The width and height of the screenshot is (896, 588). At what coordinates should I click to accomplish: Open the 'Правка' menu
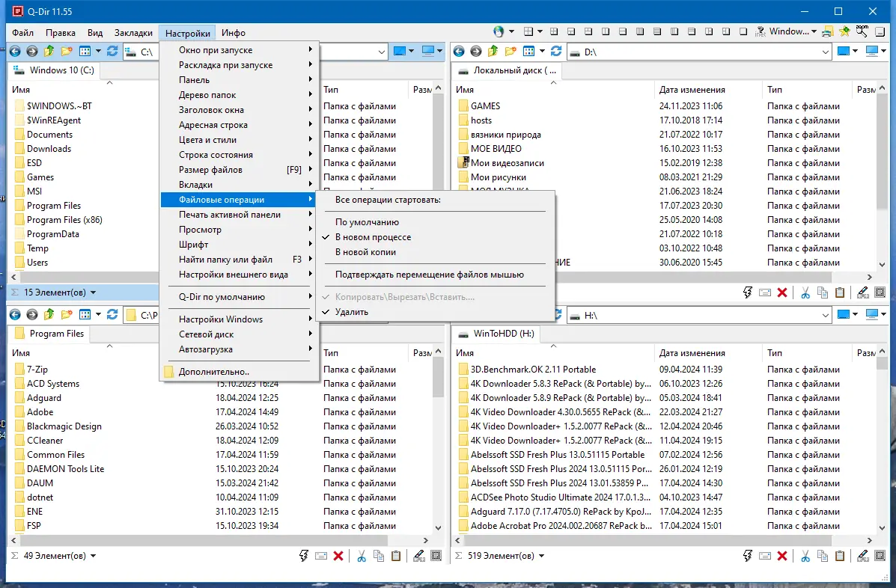click(x=61, y=32)
